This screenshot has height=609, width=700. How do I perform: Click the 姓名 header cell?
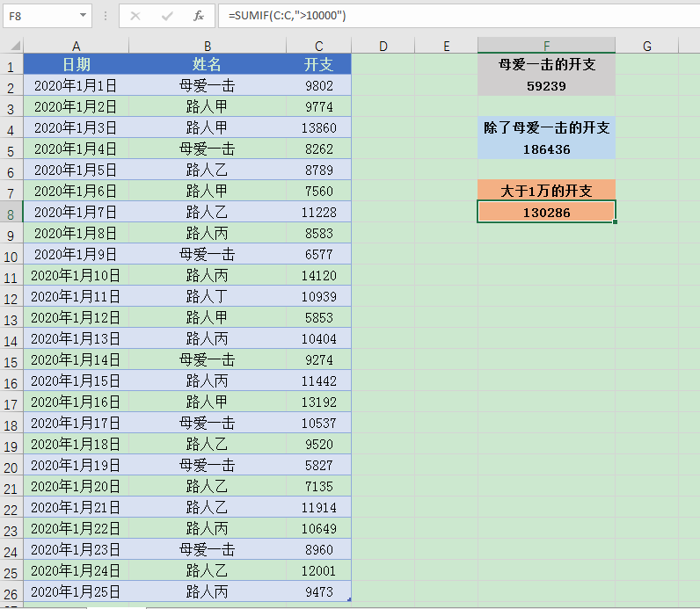click(x=208, y=64)
